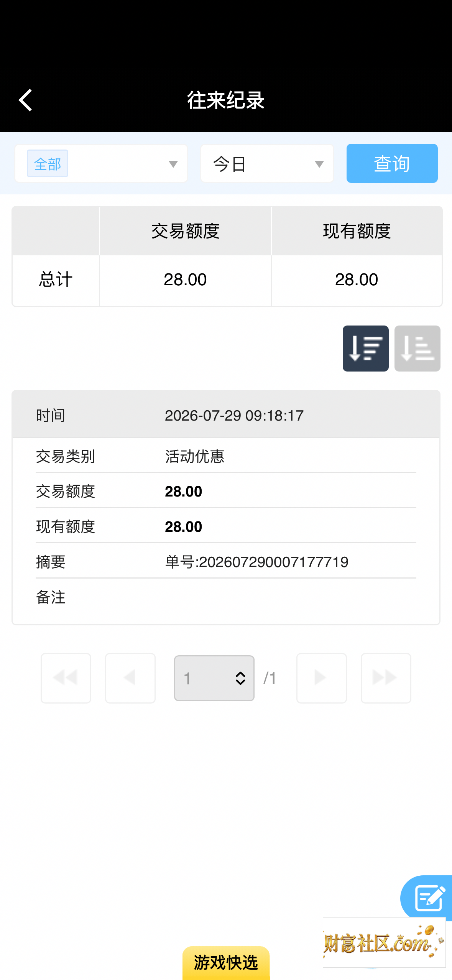This screenshot has width=452, height=980.
Task: Remove the 全部 filter tag
Action: (x=48, y=164)
